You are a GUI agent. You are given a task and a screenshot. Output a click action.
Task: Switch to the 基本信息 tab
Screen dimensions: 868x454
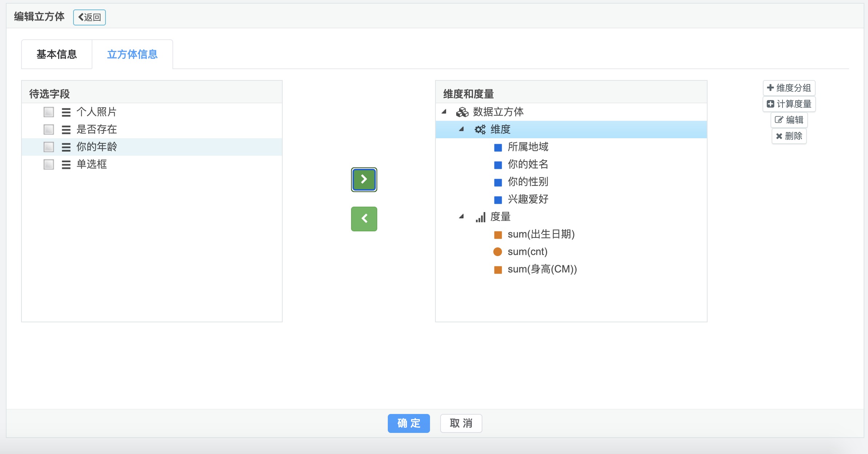(x=57, y=54)
